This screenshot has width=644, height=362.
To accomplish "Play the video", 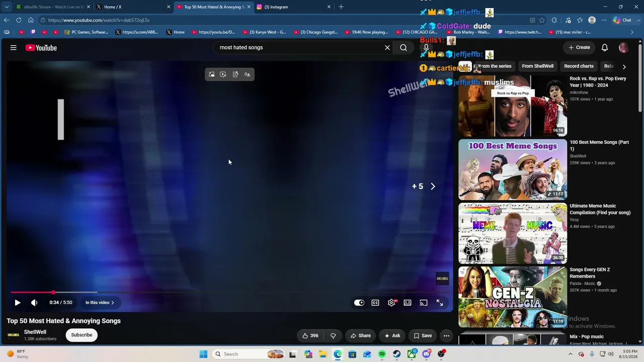I will pyautogui.click(x=18, y=303).
